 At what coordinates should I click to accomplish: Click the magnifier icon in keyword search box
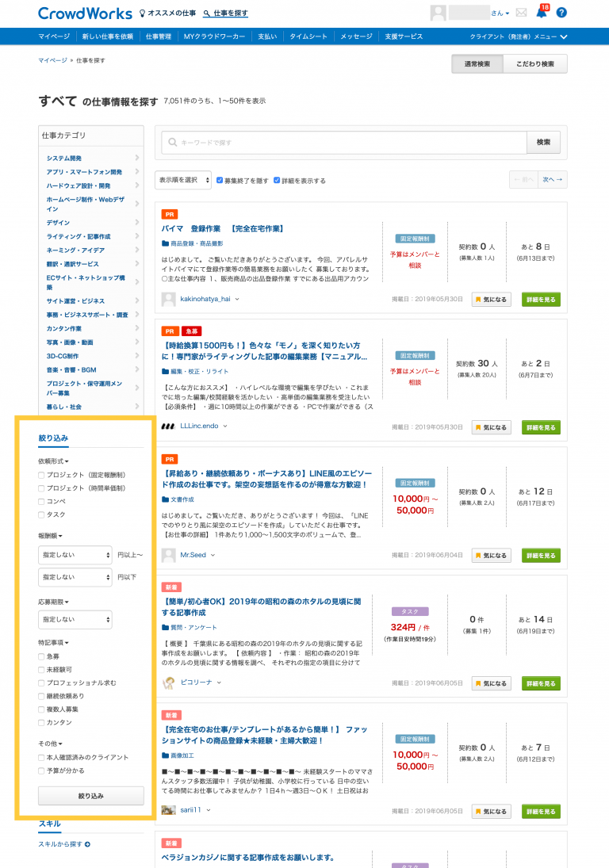(172, 143)
